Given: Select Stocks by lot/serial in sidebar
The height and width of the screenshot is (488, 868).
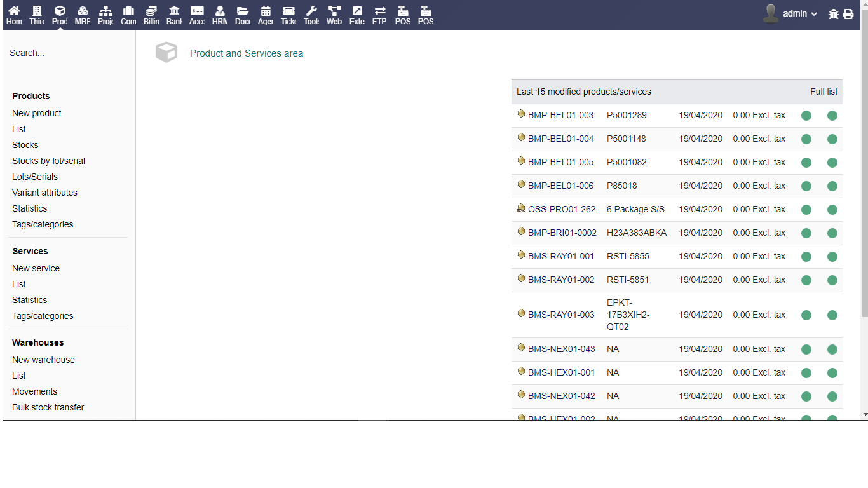Looking at the screenshot, I should pos(48,161).
